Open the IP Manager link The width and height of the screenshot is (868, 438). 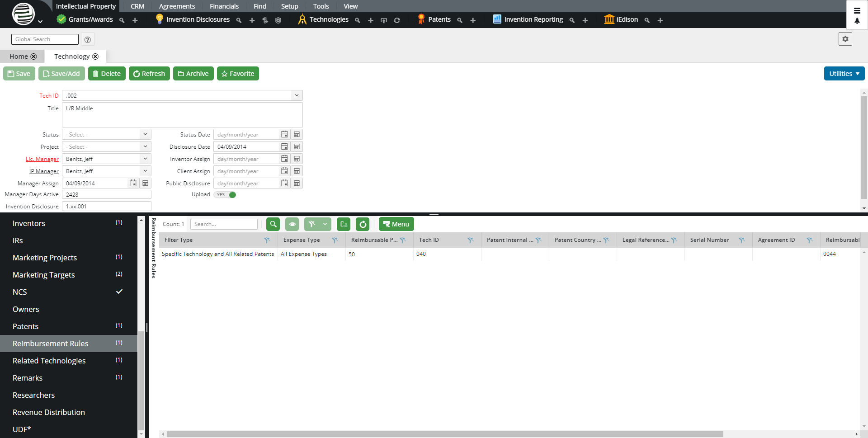(44, 171)
